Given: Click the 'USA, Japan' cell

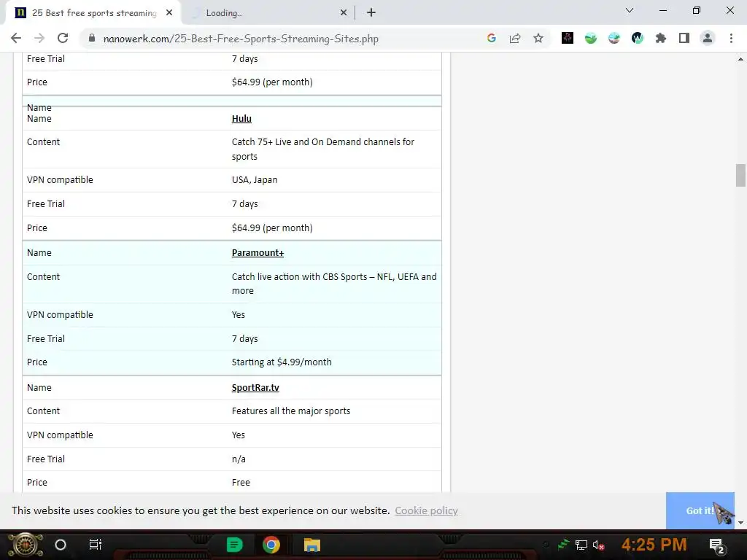Looking at the screenshot, I should click(255, 180).
